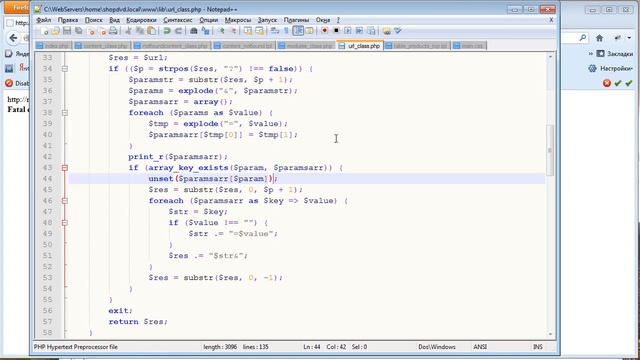Enable synchronized vertical scrolling icon
The width and height of the screenshot is (640, 360).
(248, 31)
